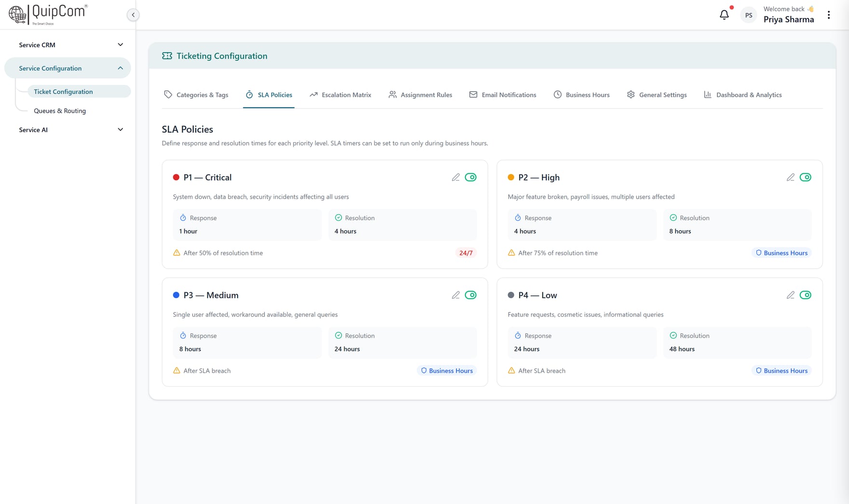
Task: Open Ticket Configuration in sidebar
Action: point(79,92)
